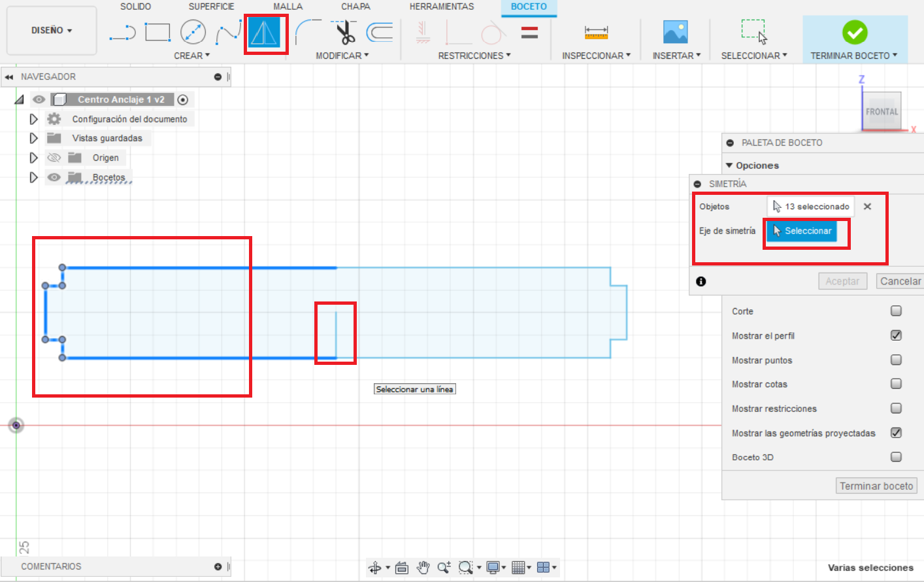Activate the Mirror (Simetría) tool

(264, 33)
